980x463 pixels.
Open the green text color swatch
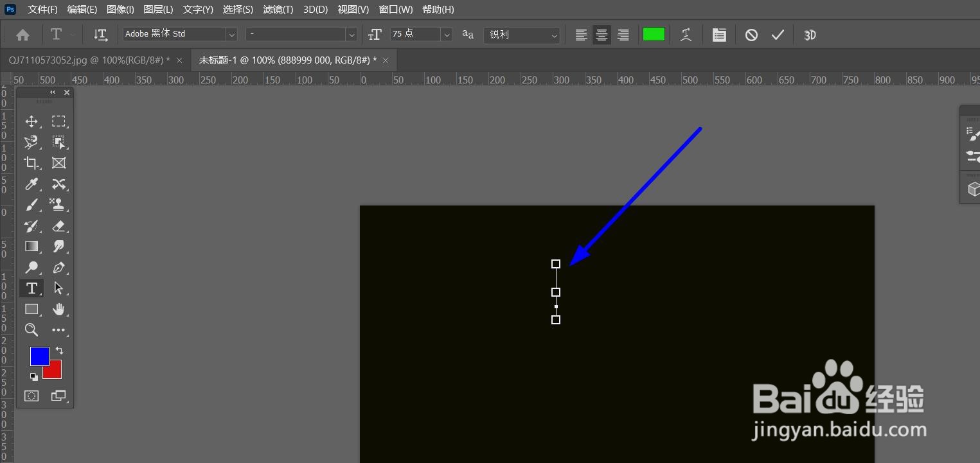[x=654, y=35]
